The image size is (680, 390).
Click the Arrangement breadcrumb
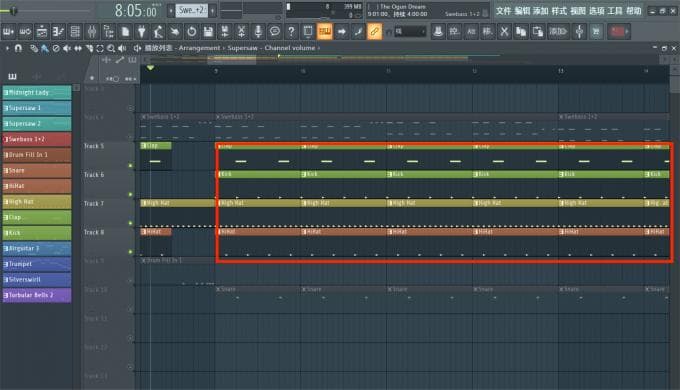pyautogui.click(x=199, y=48)
